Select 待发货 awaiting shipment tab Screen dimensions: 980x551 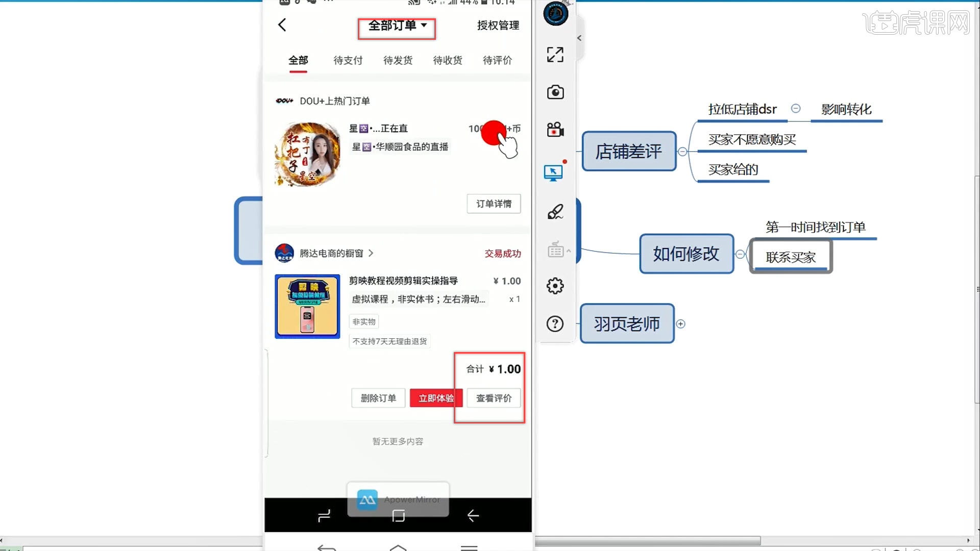399,60
